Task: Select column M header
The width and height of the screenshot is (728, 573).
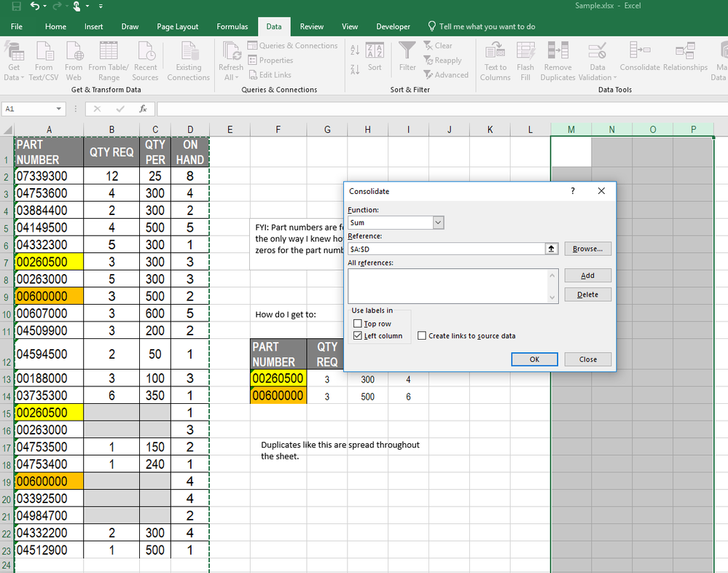Action: 571,130
